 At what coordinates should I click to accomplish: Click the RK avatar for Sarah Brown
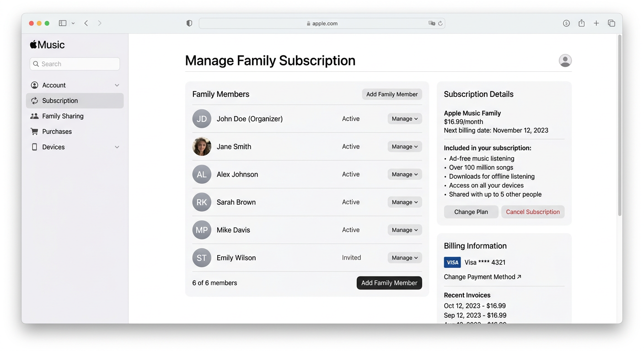pos(202,202)
